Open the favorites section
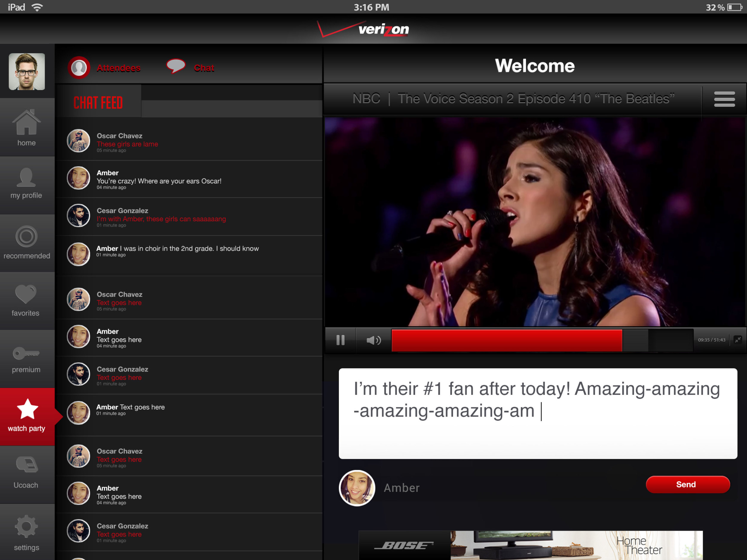747x560 pixels. 26,299
